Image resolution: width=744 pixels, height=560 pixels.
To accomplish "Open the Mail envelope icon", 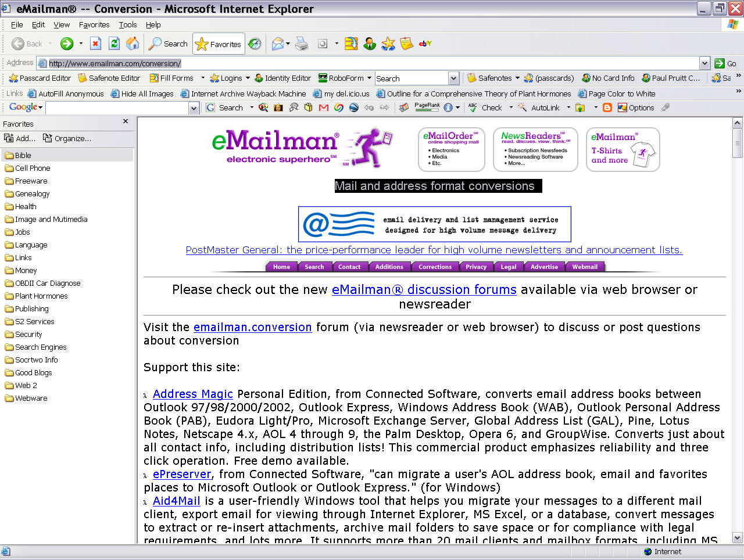I will point(278,44).
